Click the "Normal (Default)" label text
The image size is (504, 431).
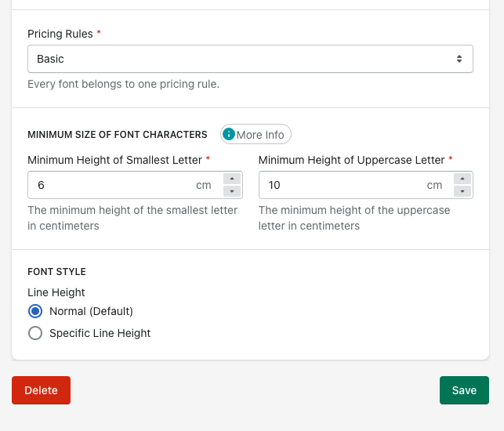(91, 311)
